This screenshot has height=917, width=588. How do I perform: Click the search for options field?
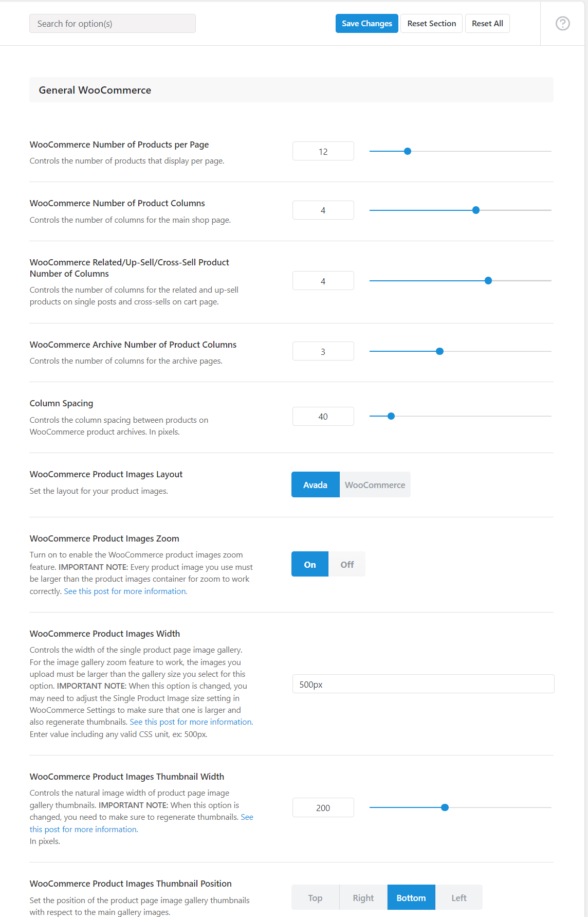(x=112, y=23)
